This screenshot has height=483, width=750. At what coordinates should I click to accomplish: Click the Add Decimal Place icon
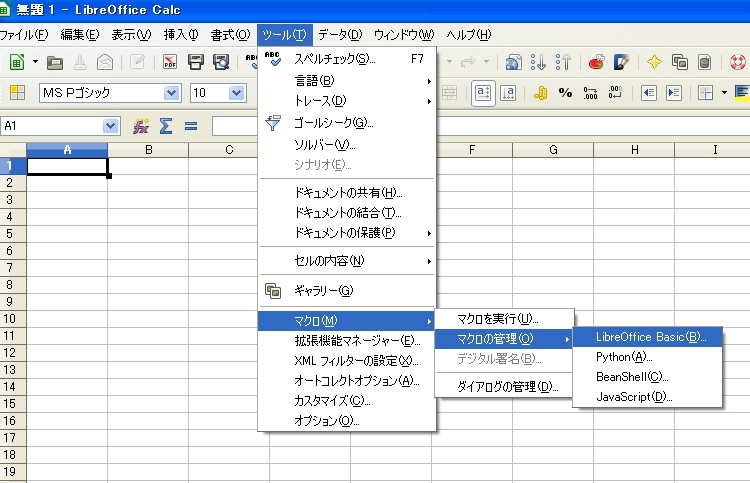point(590,93)
